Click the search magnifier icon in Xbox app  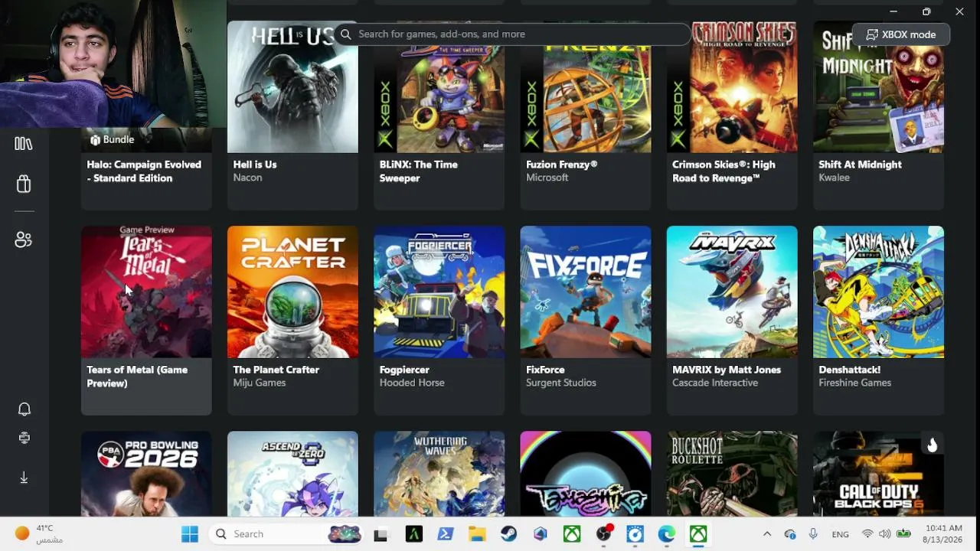[x=346, y=34]
